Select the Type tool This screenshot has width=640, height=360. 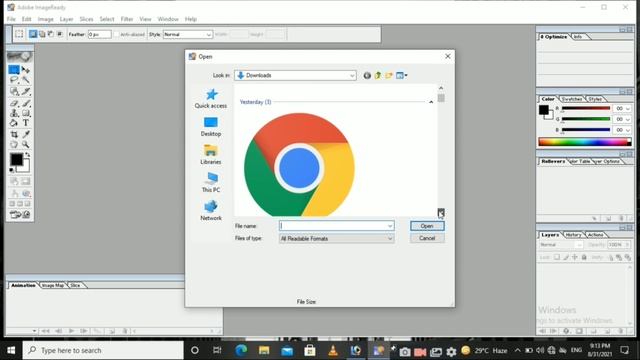[x=26, y=123]
